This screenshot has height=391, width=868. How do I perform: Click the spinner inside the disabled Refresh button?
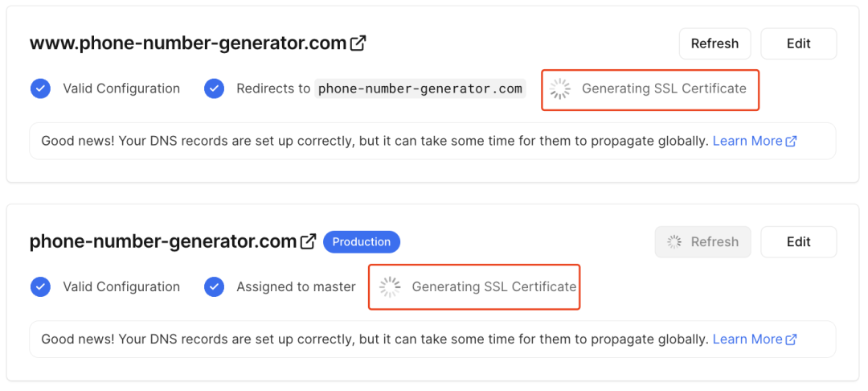coord(674,241)
